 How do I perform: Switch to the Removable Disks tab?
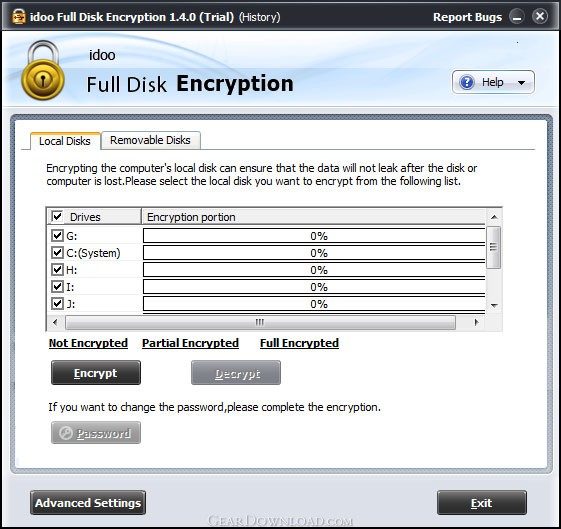click(x=150, y=140)
